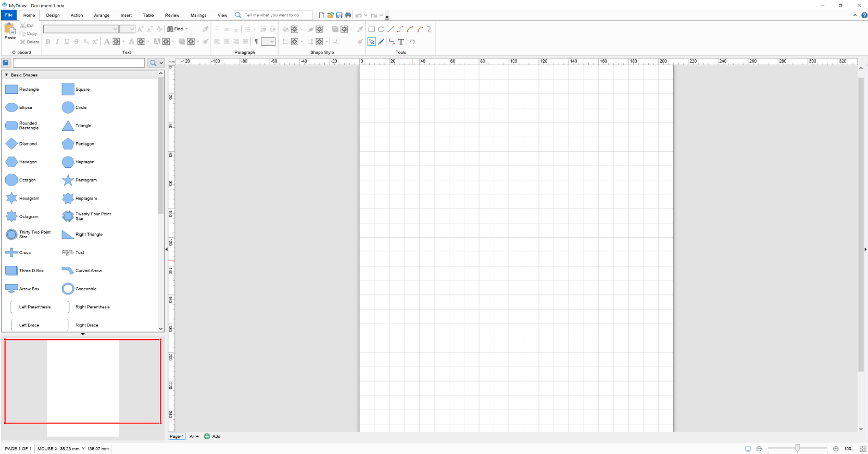Image resolution: width=868 pixels, height=454 pixels.
Task: Click the Paste button
Action: pos(10,32)
